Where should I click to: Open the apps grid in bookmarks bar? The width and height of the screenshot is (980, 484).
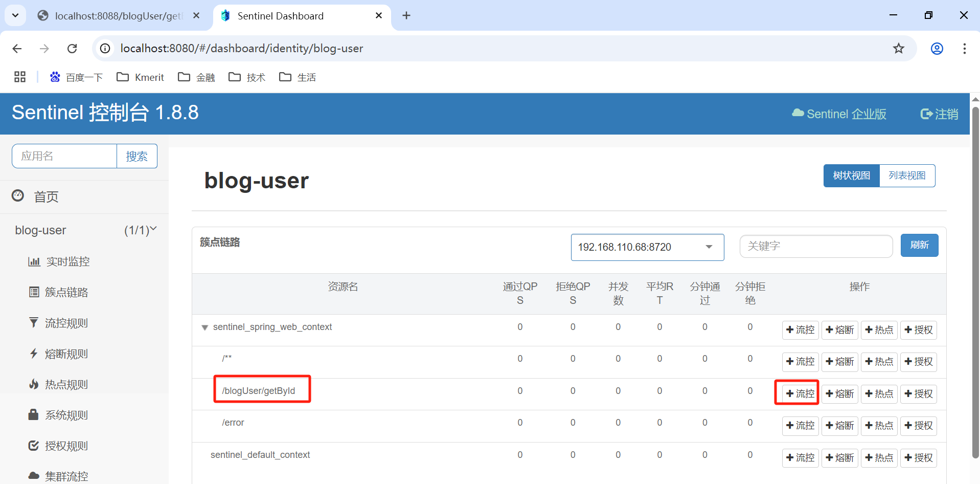coord(20,77)
